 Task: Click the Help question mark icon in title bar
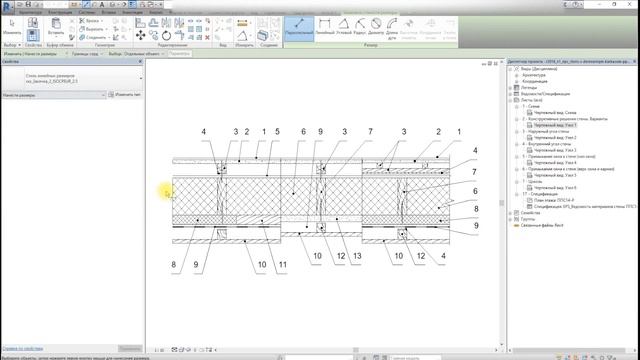tap(575, 4)
